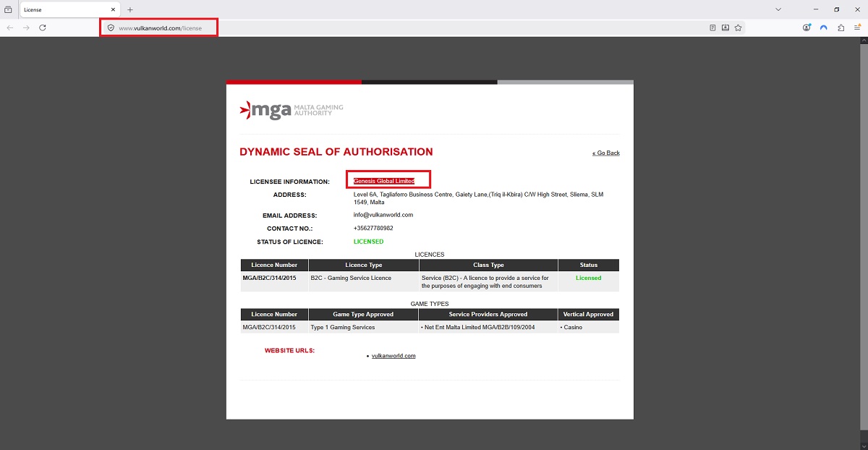Screen dimensions: 868x450
Task: Click the Game Type Approved column header
Action: (364, 314)
